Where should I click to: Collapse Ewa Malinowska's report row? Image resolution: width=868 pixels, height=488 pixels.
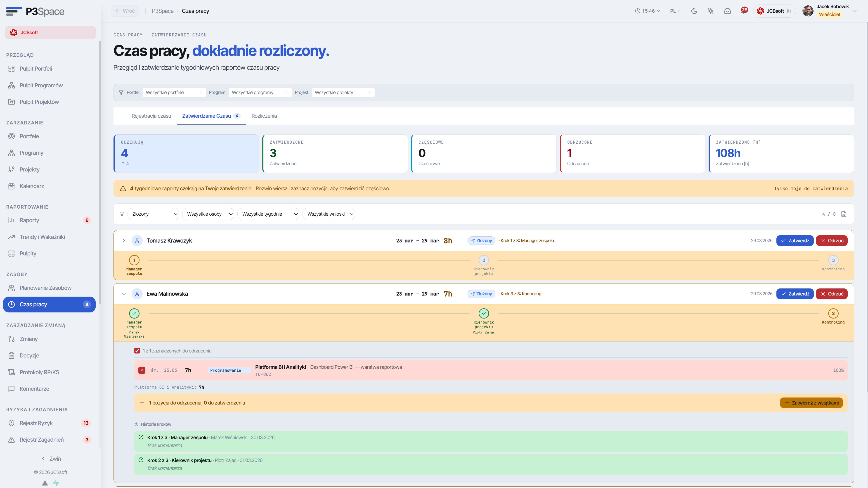click(124, 294)
